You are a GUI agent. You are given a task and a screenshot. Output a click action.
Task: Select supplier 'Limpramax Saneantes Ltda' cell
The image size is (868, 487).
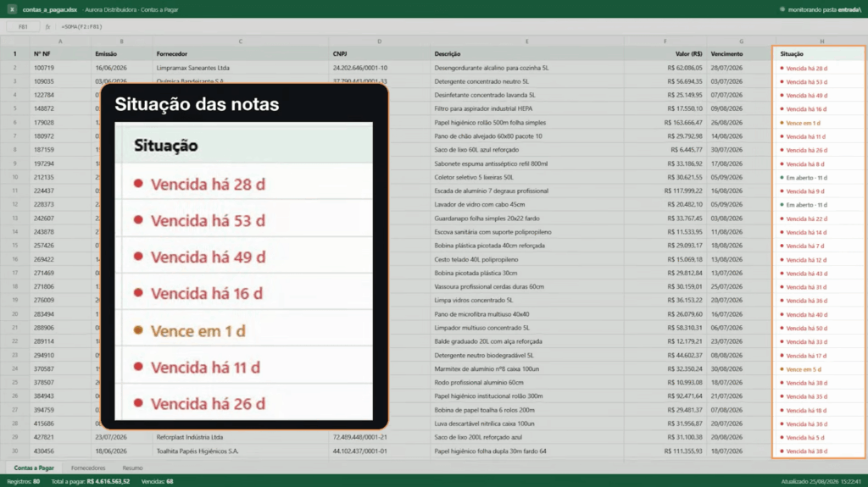coord(240,68)
